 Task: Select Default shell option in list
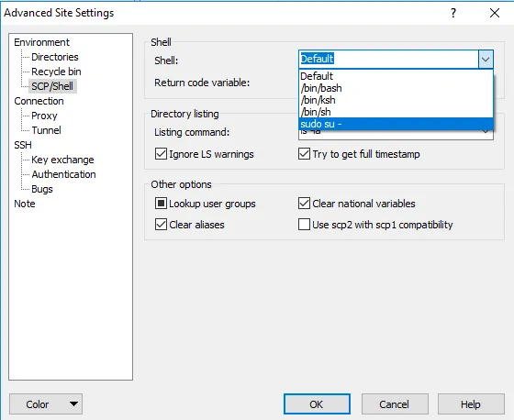396,76
